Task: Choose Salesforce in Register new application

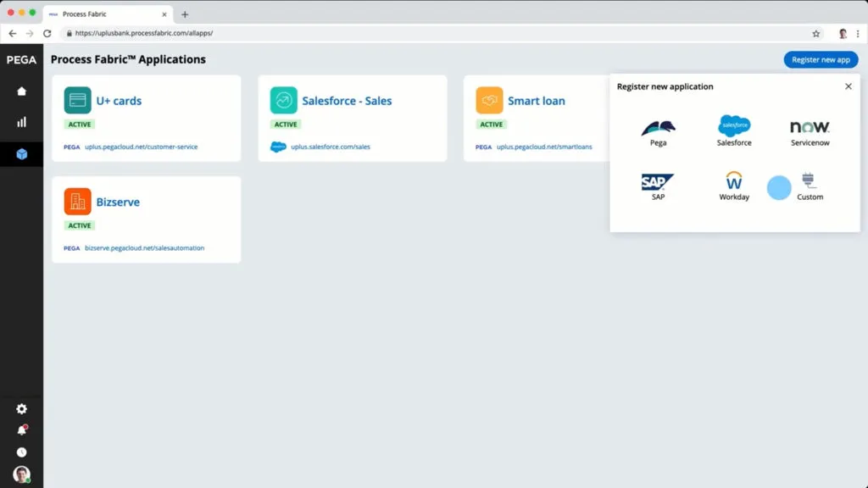Action: [734, 131]
